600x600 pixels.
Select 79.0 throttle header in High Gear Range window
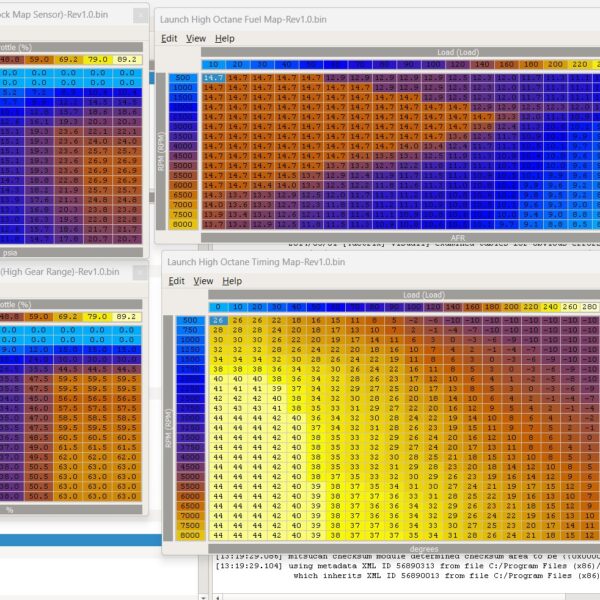[x=97, y=317]
